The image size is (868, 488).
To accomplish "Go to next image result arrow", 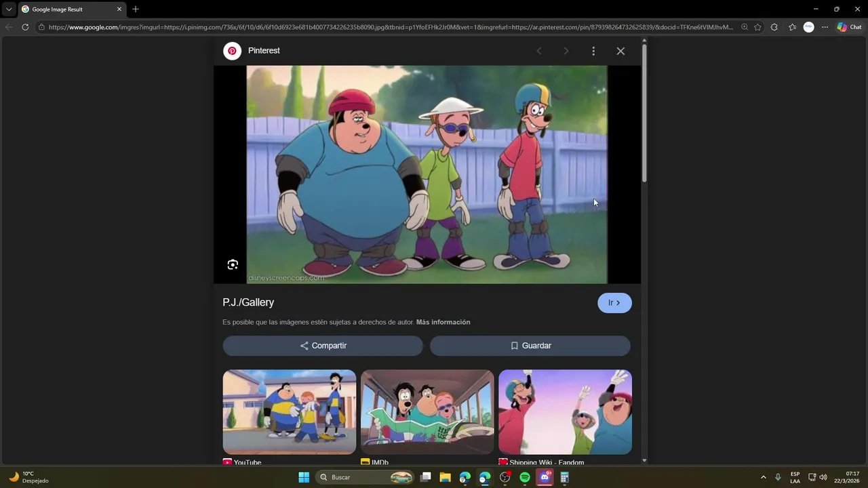I will tap(566, 51).
